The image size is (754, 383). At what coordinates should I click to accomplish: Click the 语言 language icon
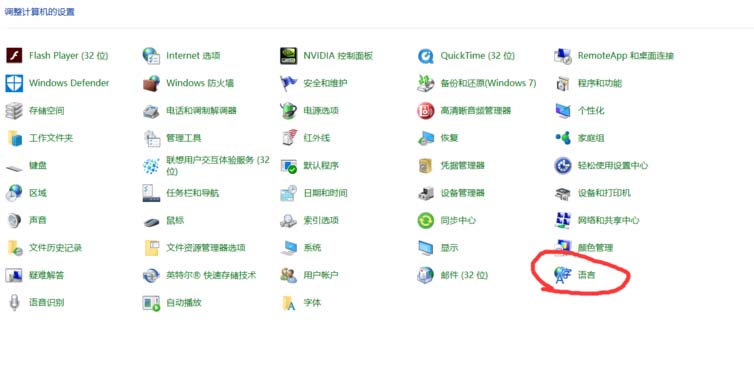(563, 275)
